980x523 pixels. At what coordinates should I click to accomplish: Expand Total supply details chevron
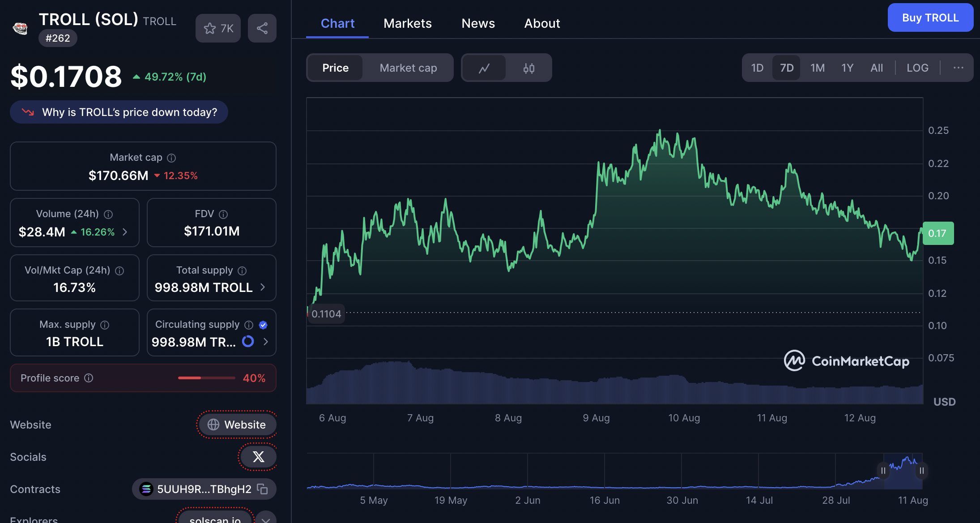click(263, 287)
